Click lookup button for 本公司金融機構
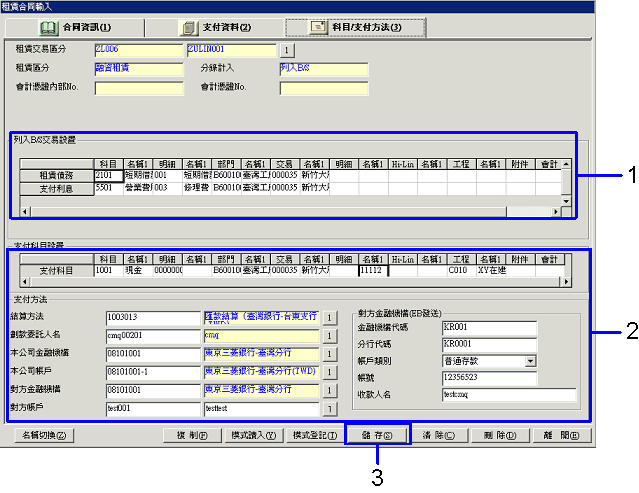The height and width of the screenshot is (493, 639). point(329,354)
